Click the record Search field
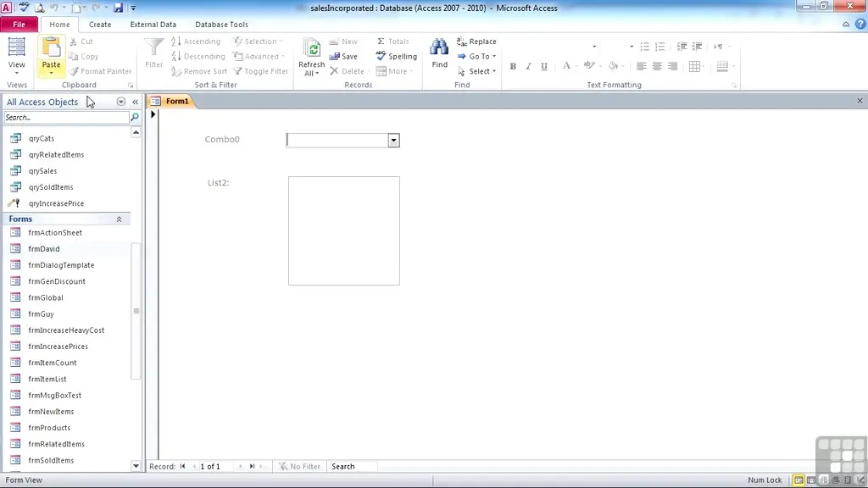Image resolution: width=868 pixels, height=488 pixels. pyautogui.click(x=352, y=467)
